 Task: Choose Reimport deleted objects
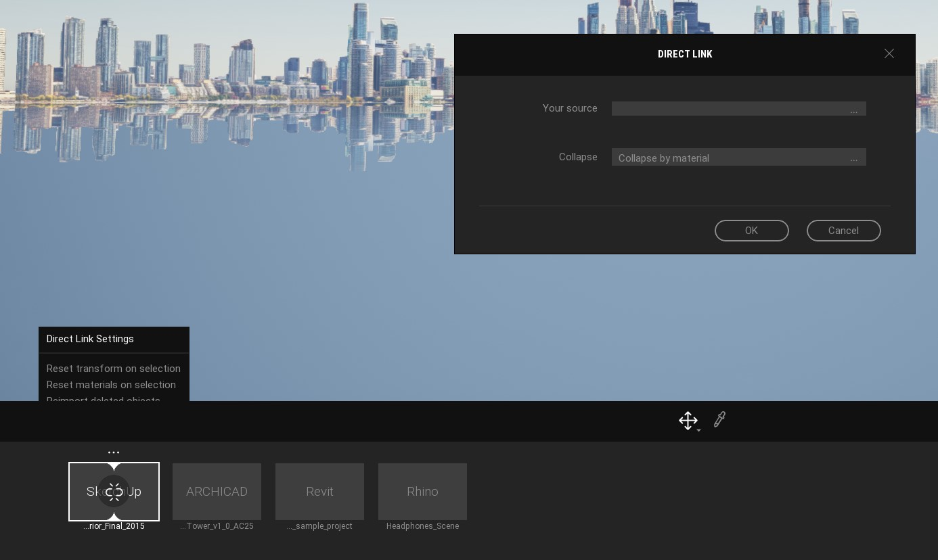pos(103,400)
